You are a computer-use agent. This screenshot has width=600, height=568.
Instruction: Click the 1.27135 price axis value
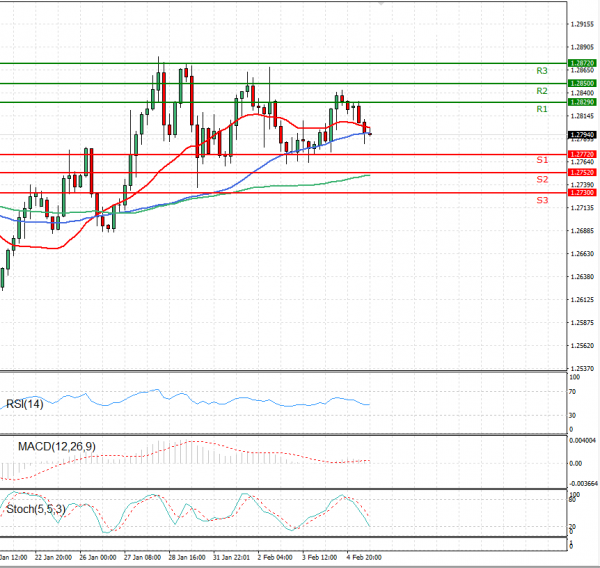[x=582, y=208]
